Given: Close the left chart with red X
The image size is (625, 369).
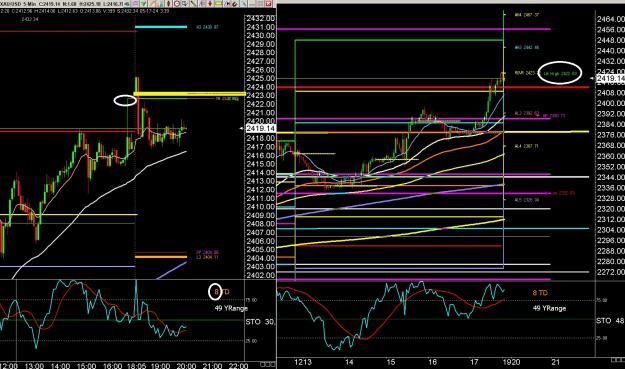Looking at the screenshot, I should 269,4.
